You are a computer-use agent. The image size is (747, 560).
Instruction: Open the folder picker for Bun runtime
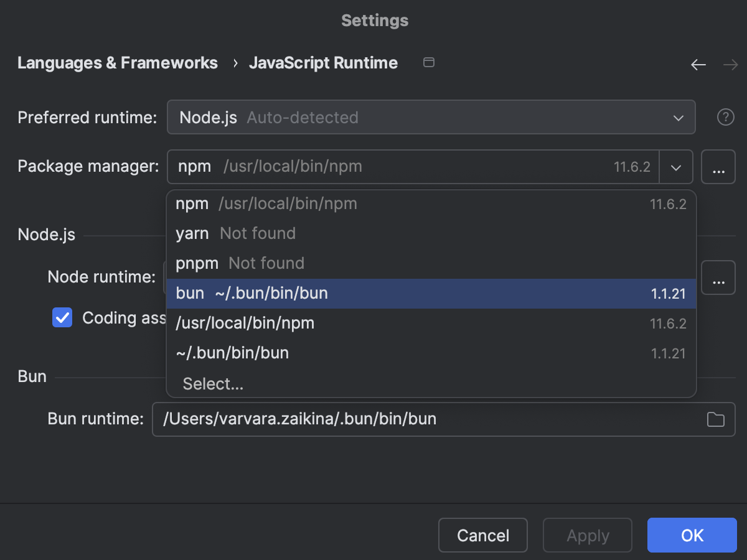coord(715,419)
